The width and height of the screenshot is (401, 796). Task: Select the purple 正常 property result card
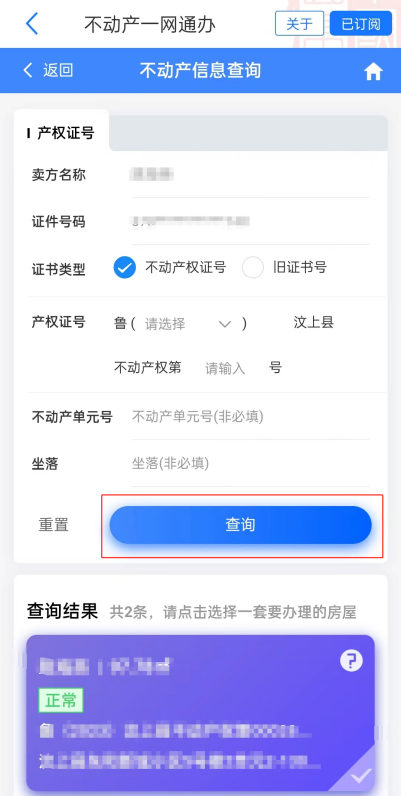click(200, 713)
